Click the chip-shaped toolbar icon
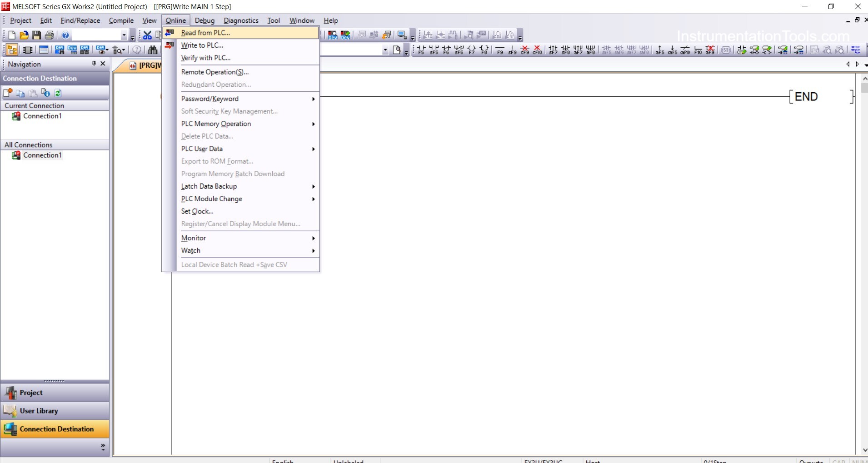Viewport: 868px width, 463px height. pyautogui.click(x=28, y=50)
